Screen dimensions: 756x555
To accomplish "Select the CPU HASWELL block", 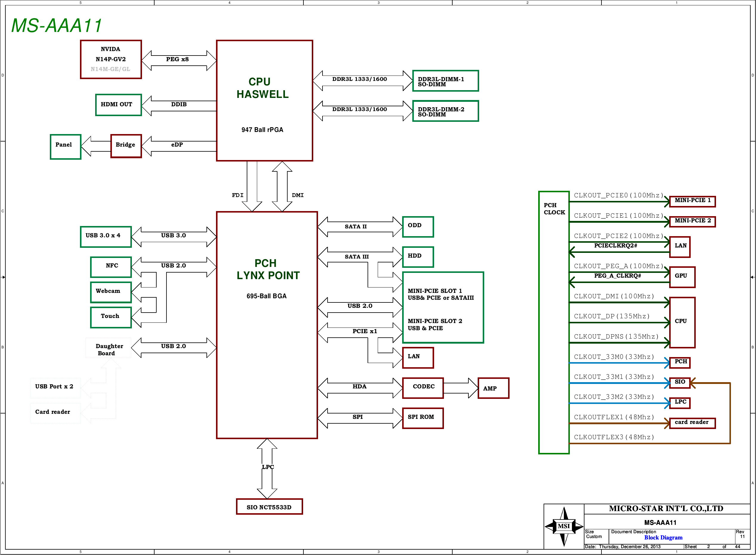I will [x=265, y=101].
